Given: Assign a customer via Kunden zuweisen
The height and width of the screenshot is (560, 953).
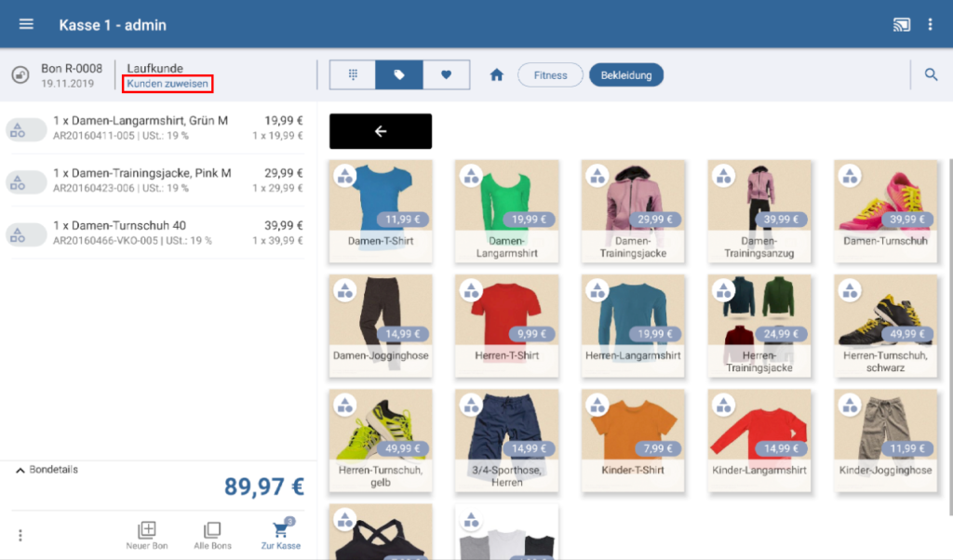Looking at the screenshot, I should 168,84.
